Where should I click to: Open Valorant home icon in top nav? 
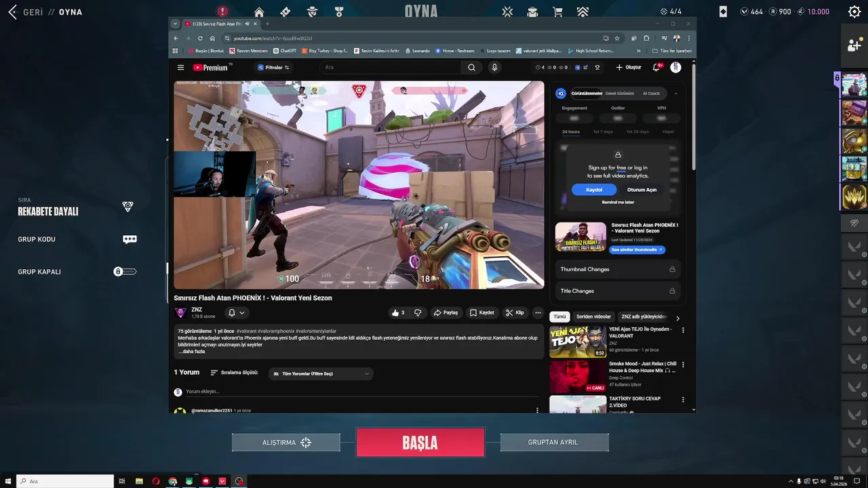pos(259,12)
